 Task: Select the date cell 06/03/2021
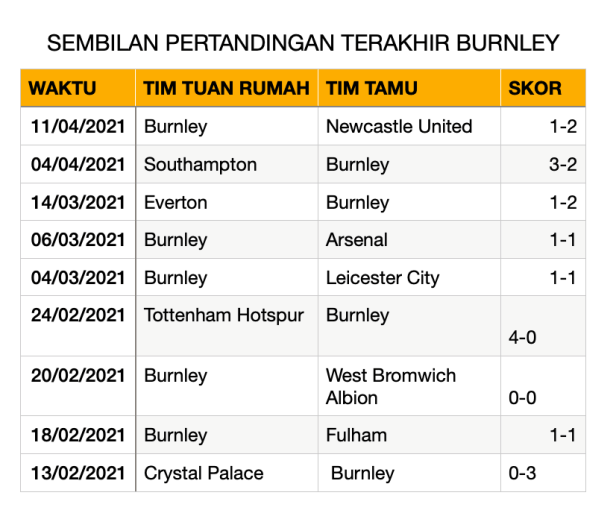77,240
